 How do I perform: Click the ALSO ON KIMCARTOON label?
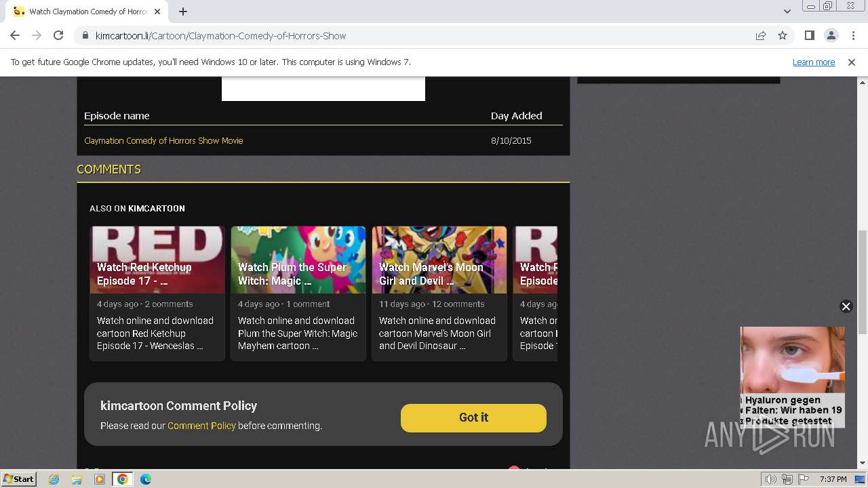point(137,208)
